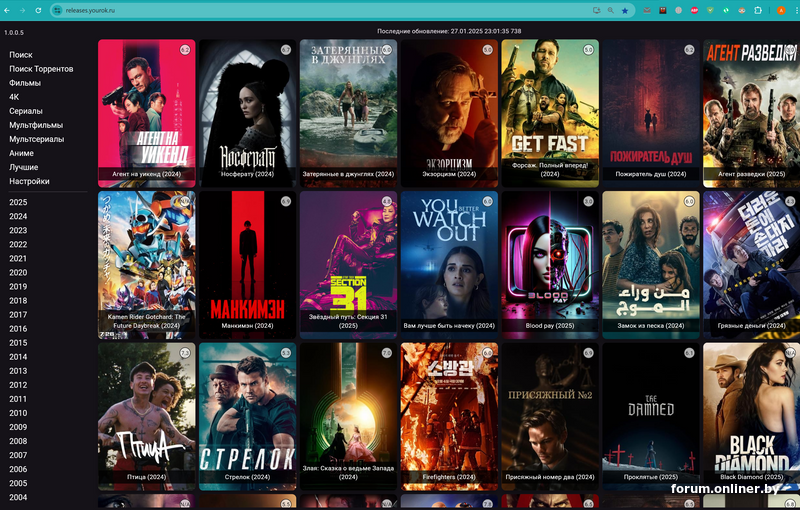This screenshot has height=510, width=800.
Task: Open the Агент разведки (2025) poster
Action: point(752,113)
